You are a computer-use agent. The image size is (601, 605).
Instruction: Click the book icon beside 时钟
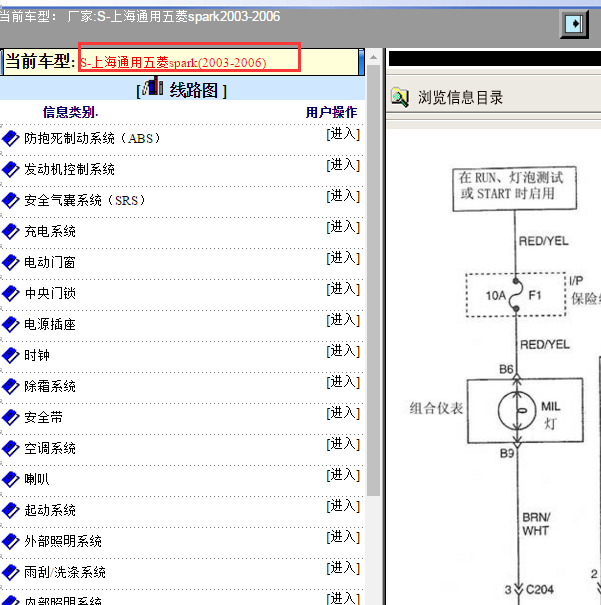tap(10, 355)
